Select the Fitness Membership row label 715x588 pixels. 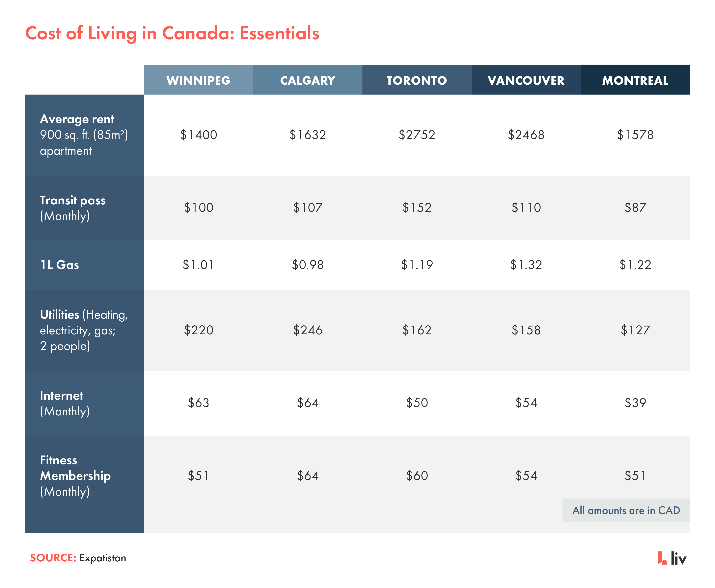[84, 484]
